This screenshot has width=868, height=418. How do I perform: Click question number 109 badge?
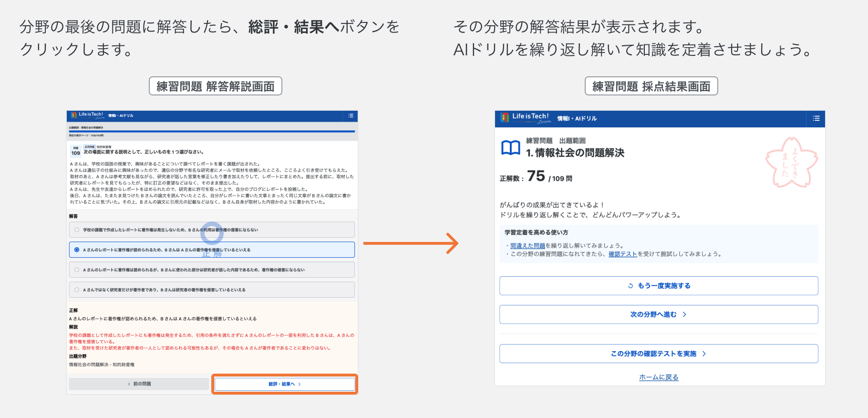point(76,152)
